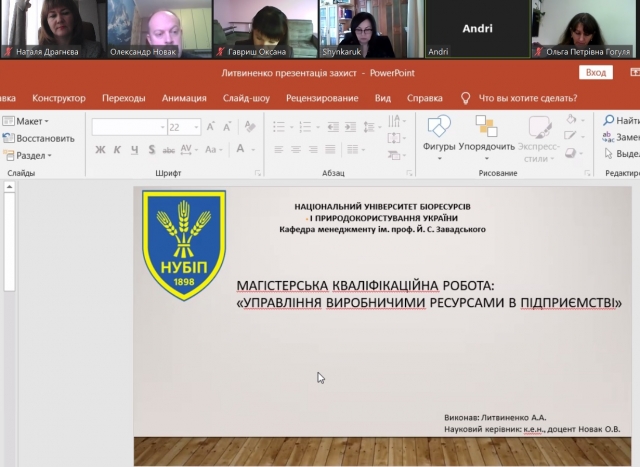Click the НУБІП 1898 logo image

coord(184,245)
